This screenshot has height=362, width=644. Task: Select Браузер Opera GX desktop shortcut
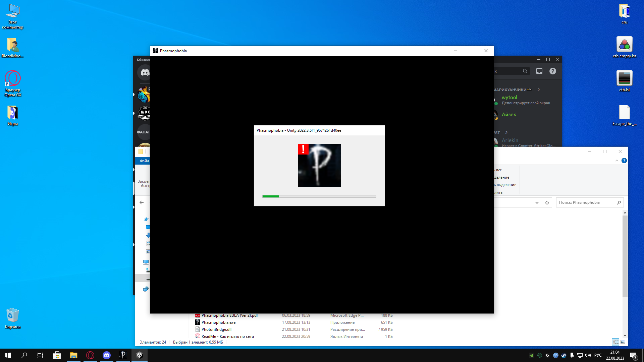click(x=13, y=84)
